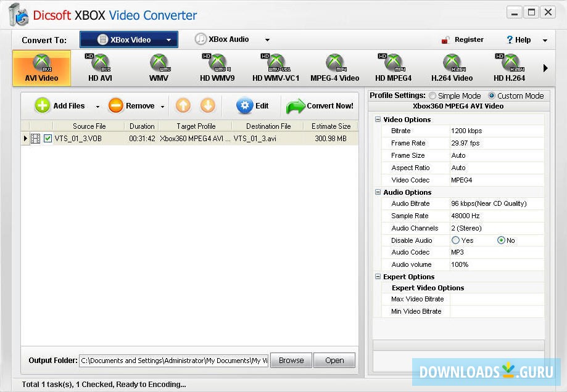Viewport: 567px width, 392px height.
Task: Click the Aspect Ratio value Auto
Action: coord(458,168)
